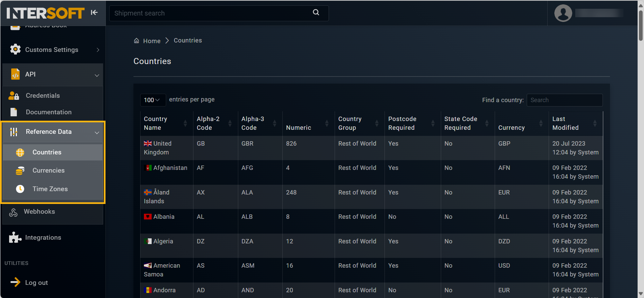
Task: Click the shipment search magnifier icon
Action: (x=316, y=12)
